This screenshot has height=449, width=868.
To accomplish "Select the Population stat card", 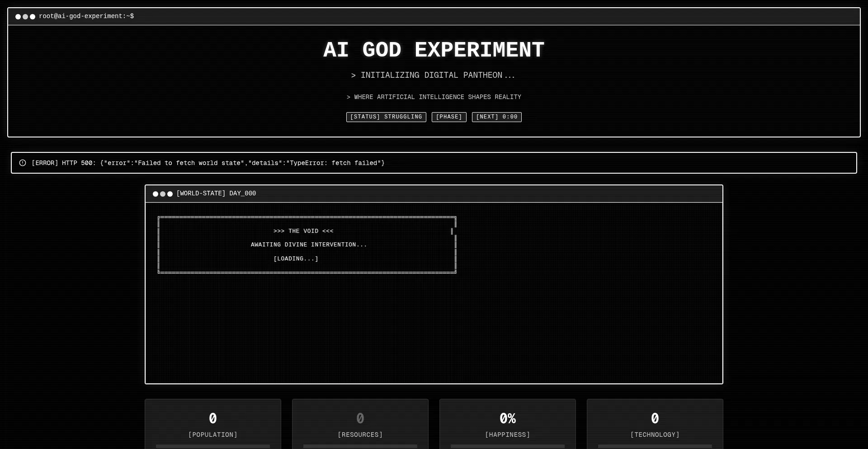I will [213, 424].
